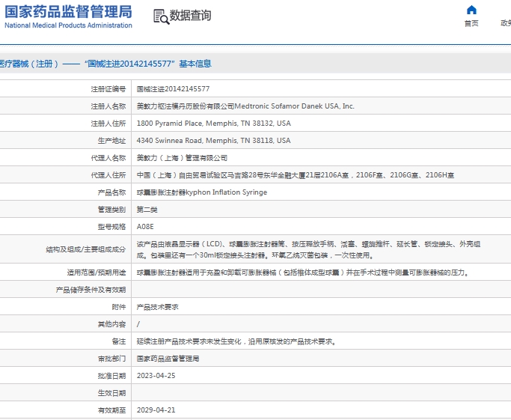Open the 产品技术要求 attachment link
Viewport: 511px width, 420px height.
coord(157,307)
